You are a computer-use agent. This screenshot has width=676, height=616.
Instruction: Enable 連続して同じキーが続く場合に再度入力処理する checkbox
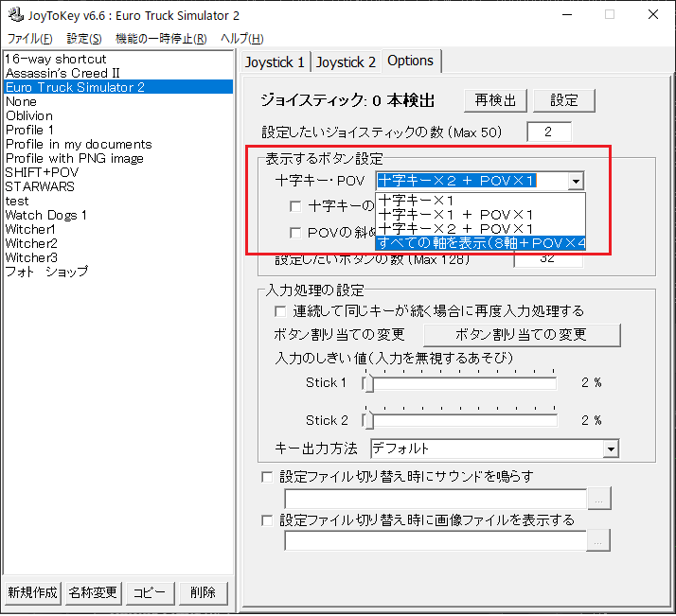point(280,311)
